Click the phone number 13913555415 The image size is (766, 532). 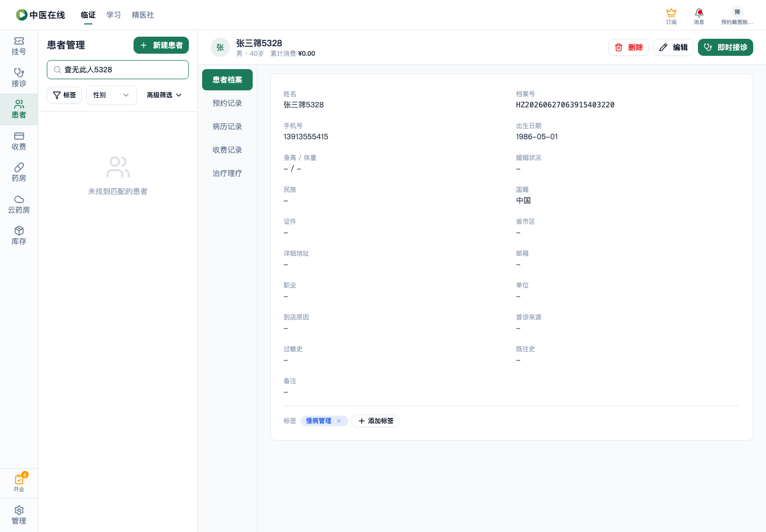click(306, 137)
